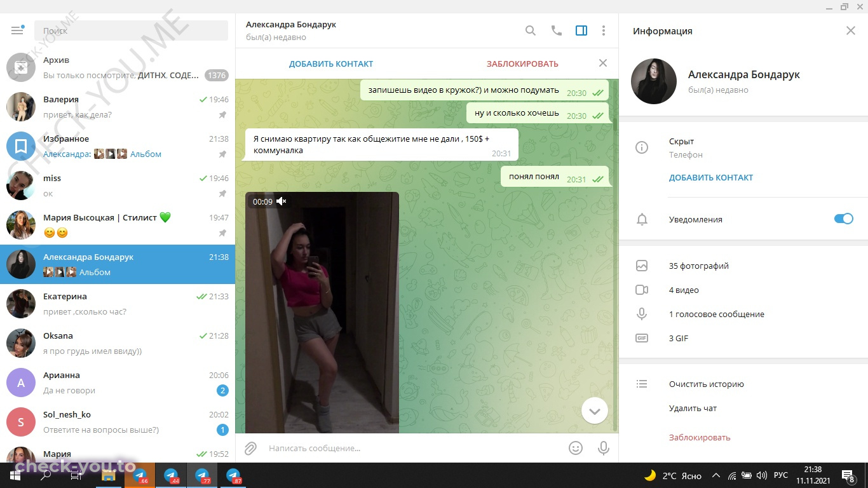
Task: Click the list icon beside Очистить историю
Action: click(642, 384)
